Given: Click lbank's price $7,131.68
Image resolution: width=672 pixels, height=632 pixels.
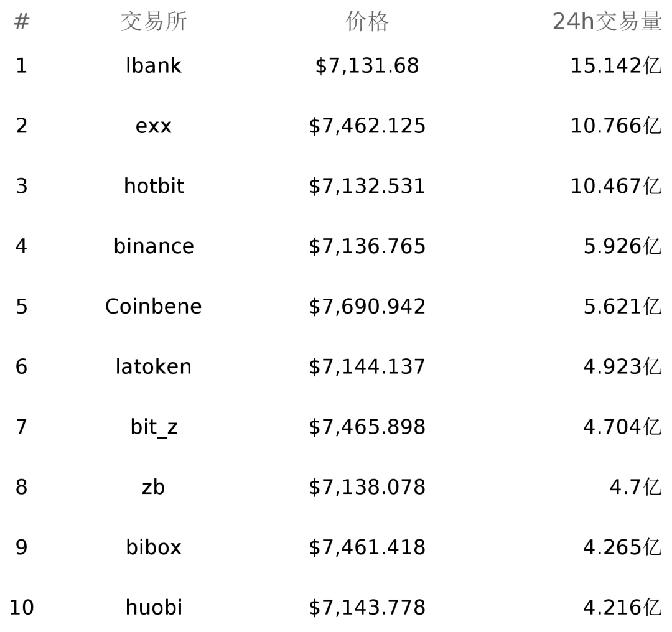Looking at the screenshot, I should [x=367, y=66].
